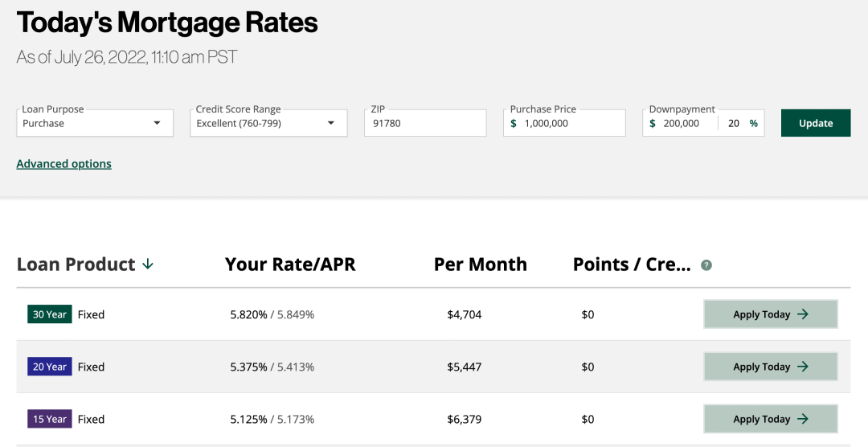Viewport: 868px width, 447px height.
Task: Click the 20 Year loan badge
Action: pos(50,367)
